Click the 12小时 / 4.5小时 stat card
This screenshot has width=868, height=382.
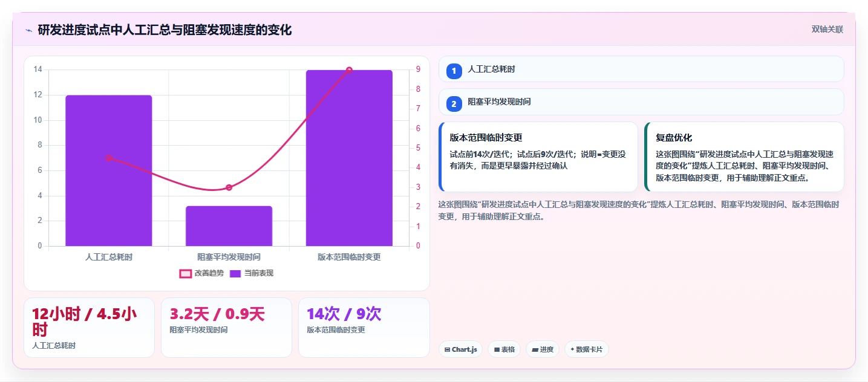coord(89,328)
